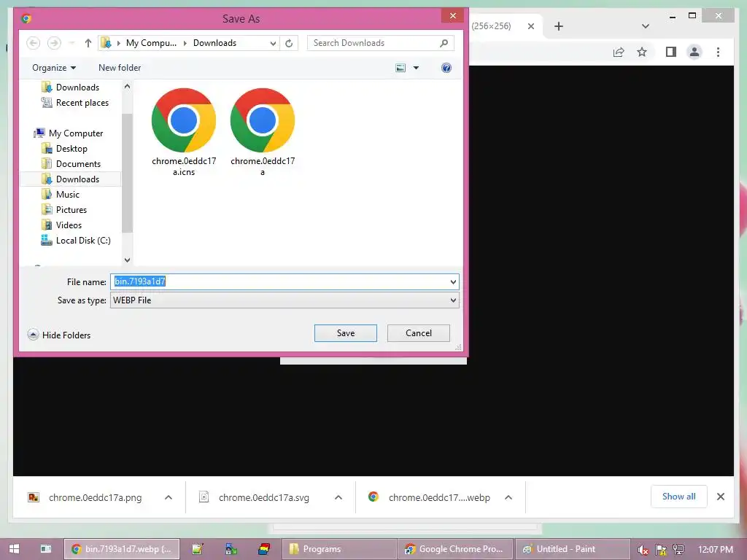This screenshot has width=747, height=560.
Task: Open recent locations dropdown arrow
Action: [x=71, y=43]
